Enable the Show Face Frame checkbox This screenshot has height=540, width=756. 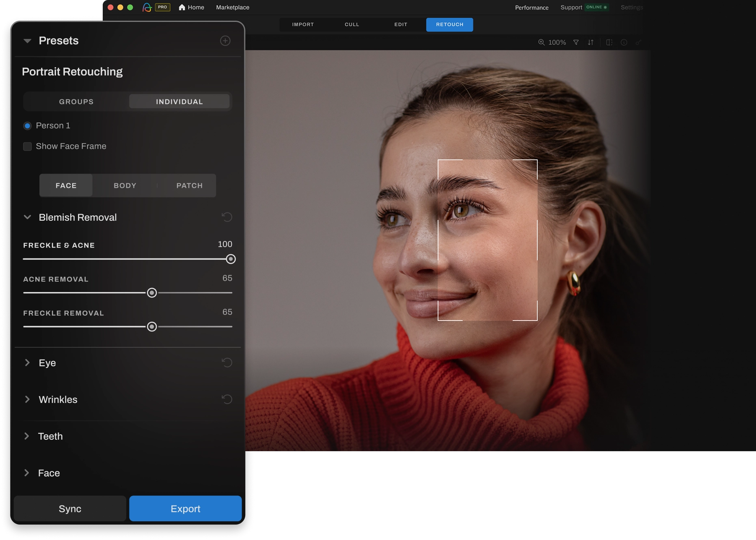[27, 146]
